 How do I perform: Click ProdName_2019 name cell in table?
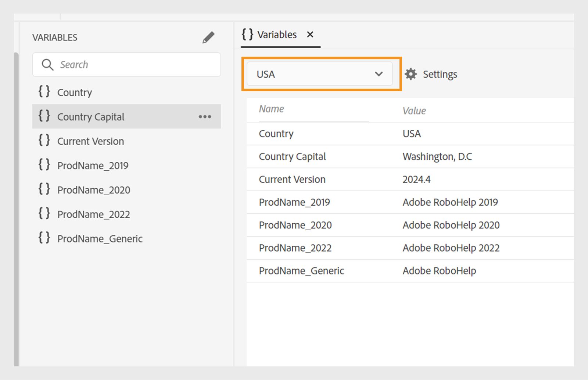[294, 202]
